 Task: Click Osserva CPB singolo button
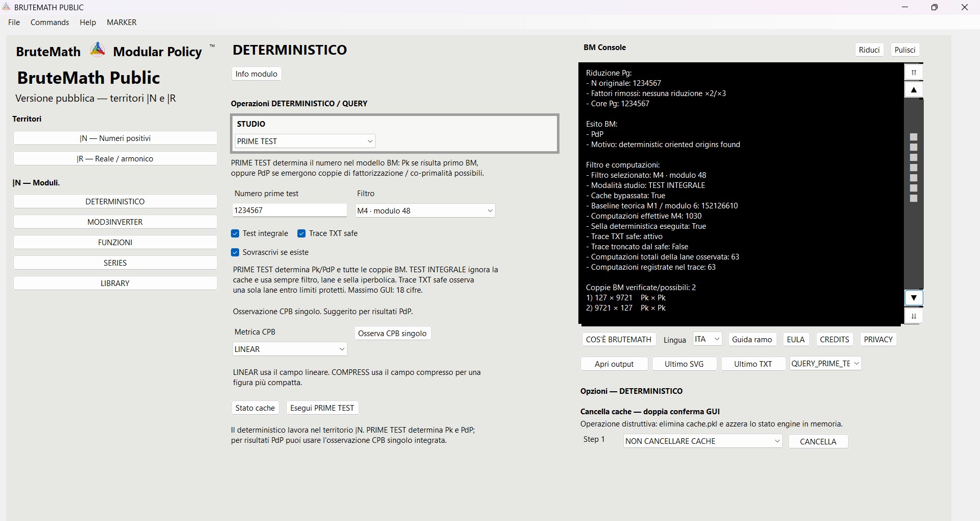392,334
